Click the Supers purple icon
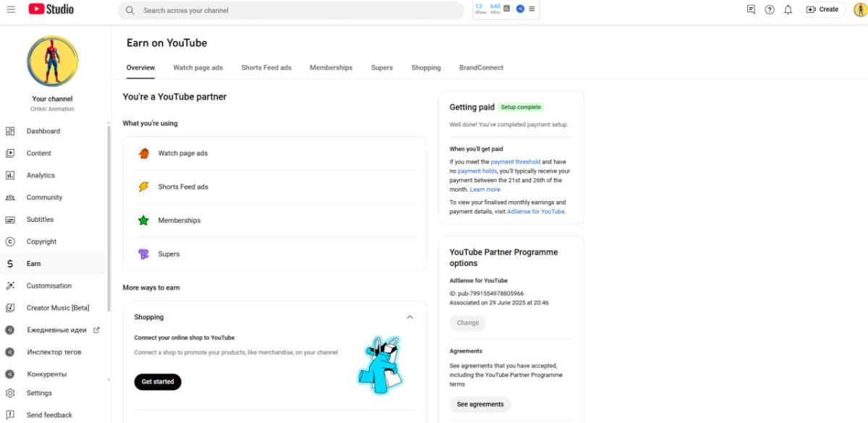Viewport: 868px width, 423px height. point(144,254)
